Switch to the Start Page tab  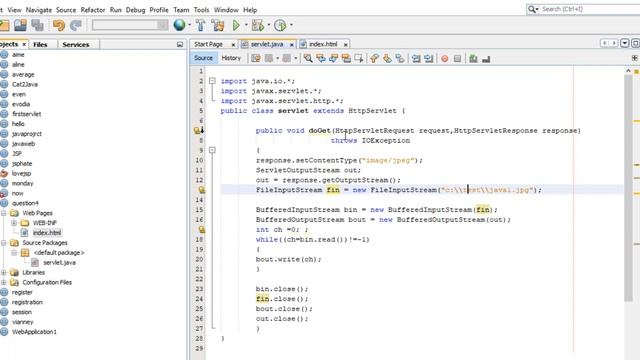tap(208, 44)
